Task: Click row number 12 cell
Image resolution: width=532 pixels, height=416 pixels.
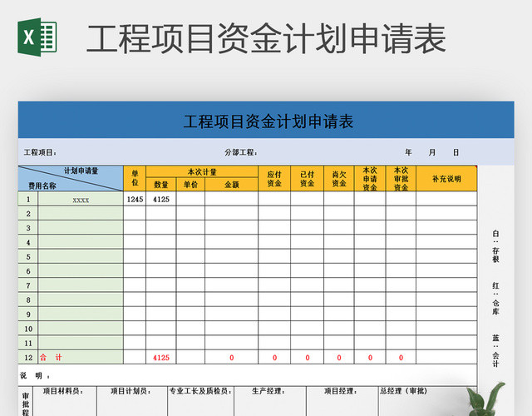Action: [28, 357]
